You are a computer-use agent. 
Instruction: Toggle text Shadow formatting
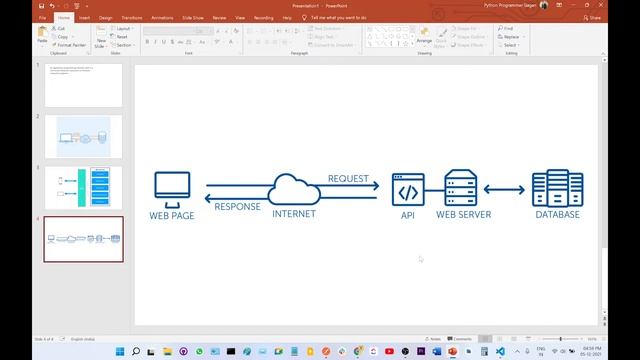[172, 42]
